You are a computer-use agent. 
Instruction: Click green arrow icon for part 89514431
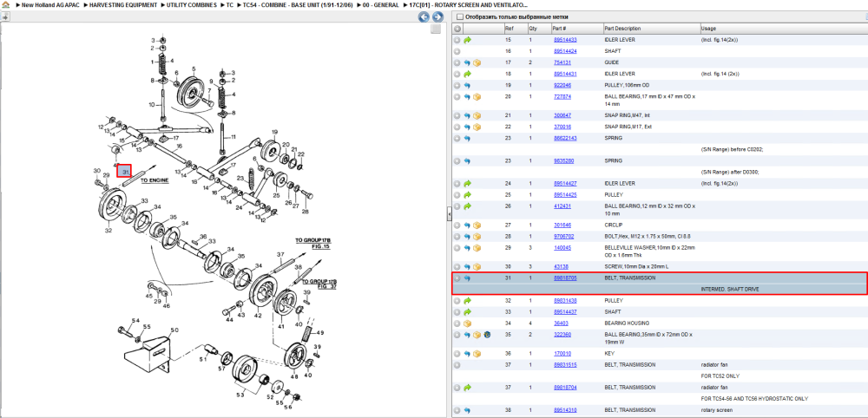click(467, 74)
